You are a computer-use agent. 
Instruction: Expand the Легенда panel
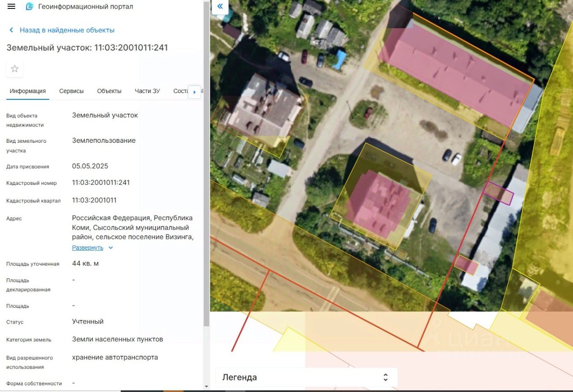pyautogui.click(x=306, y=377)
